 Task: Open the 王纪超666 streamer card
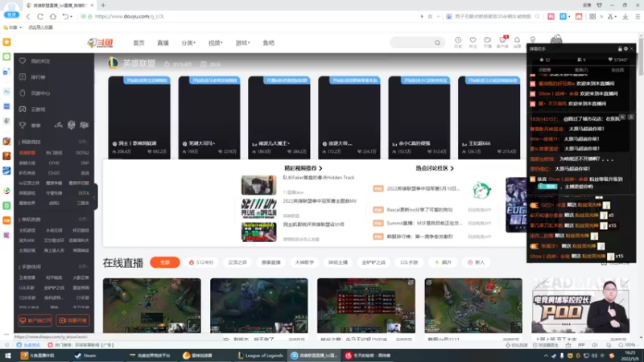[489, 117]
